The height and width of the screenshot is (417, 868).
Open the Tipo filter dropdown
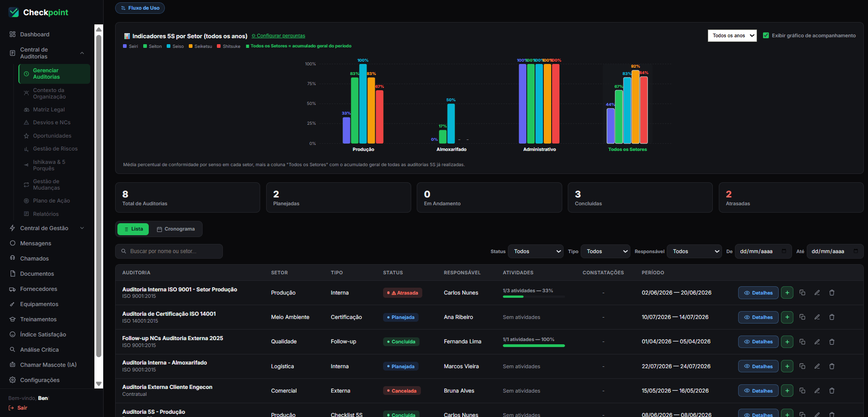tap(606, 251)
